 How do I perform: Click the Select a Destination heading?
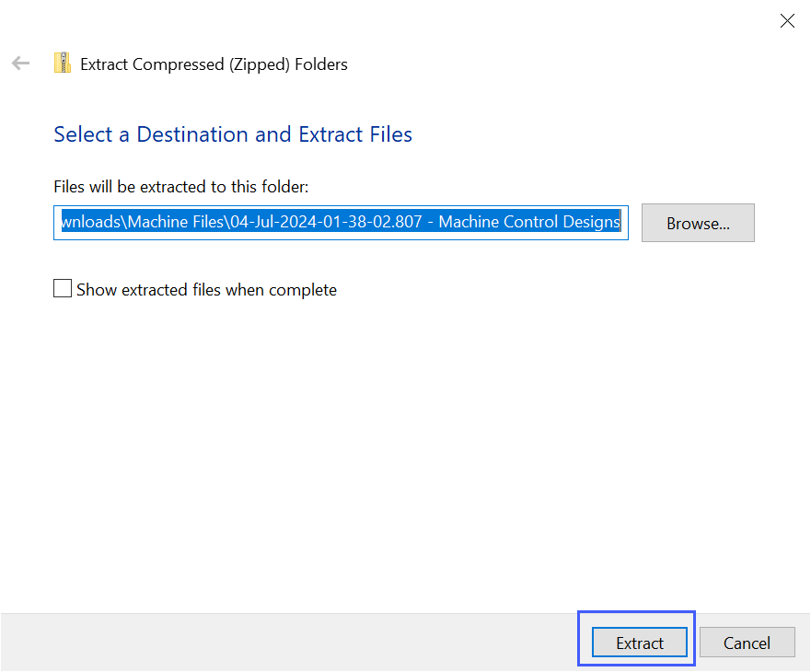coord(232,134)
